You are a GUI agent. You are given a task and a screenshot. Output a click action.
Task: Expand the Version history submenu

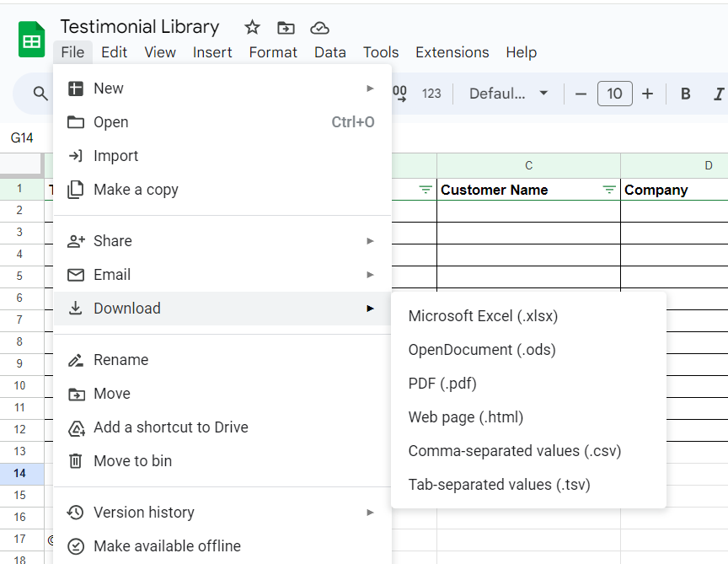point(222,512)
